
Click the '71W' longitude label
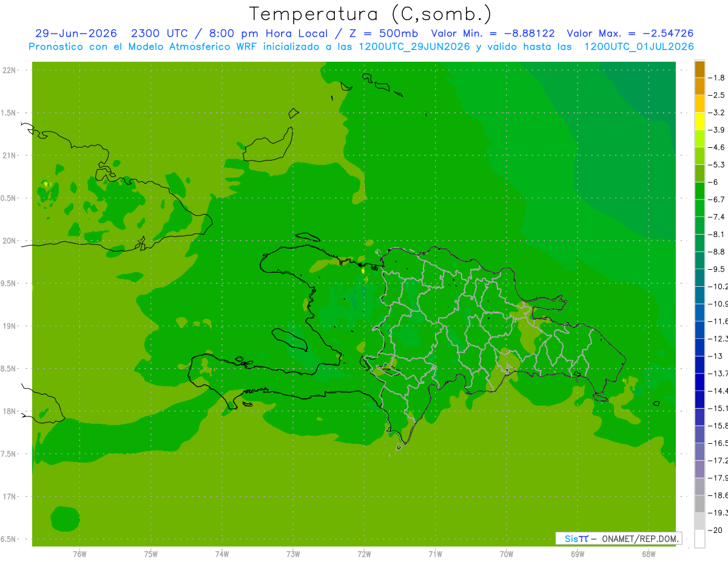pyautogui.click(x=435, y=555)
